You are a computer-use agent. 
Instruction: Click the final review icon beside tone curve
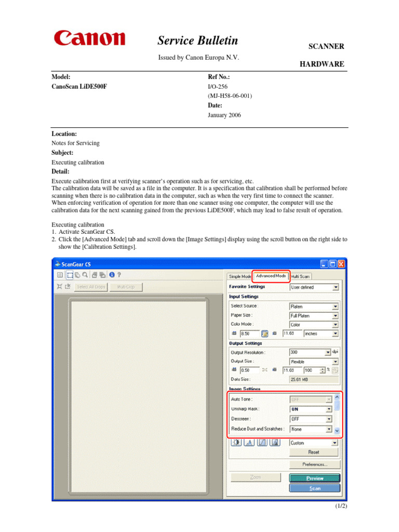275,443
